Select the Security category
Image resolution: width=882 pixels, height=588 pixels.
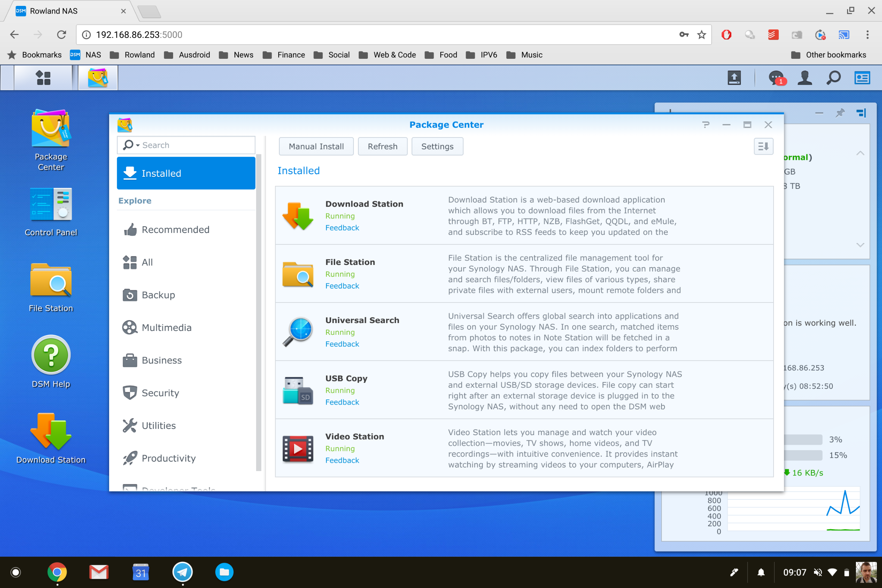(x=186, y=392)
